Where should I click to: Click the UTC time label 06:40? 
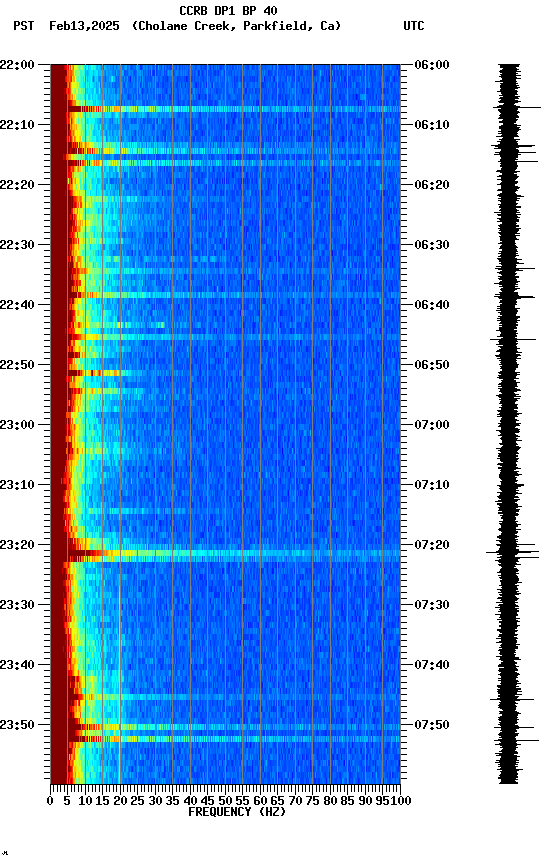432,305
